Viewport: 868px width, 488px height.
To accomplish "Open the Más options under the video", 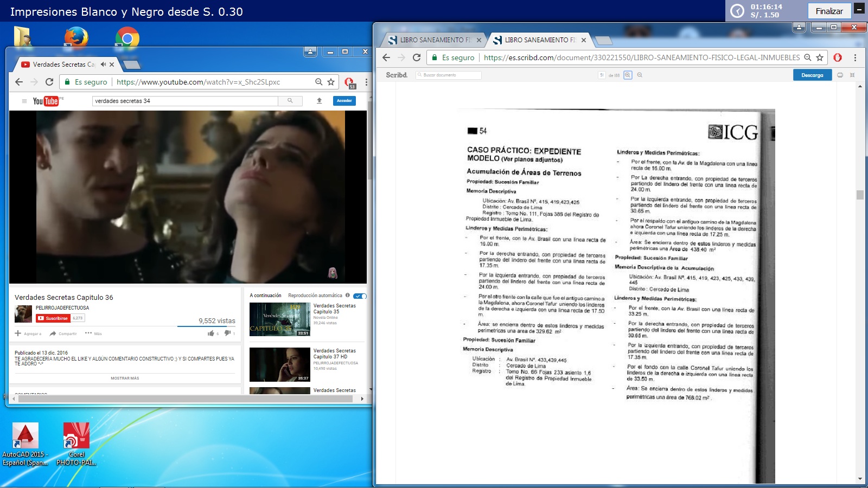I will [93, 333].
